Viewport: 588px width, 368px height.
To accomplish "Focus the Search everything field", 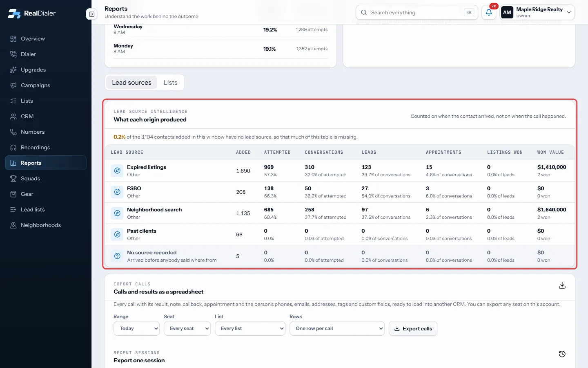I will (416, 13).
